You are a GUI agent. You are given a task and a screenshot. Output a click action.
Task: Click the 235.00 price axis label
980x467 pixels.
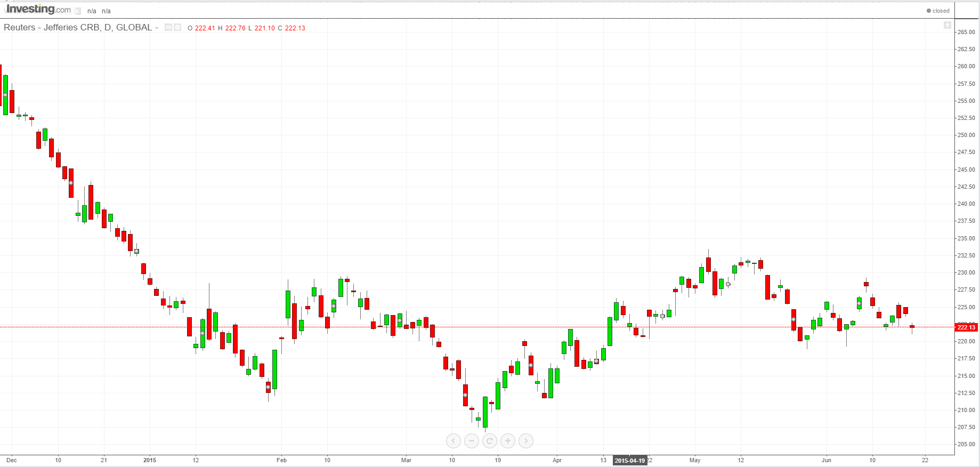pos(966,238)
